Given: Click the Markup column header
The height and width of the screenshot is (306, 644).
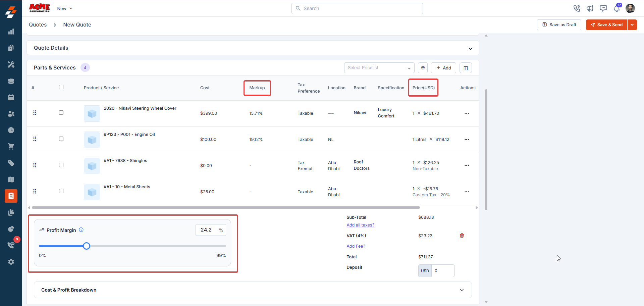Looking at the screenshot, I should (257, 88).
